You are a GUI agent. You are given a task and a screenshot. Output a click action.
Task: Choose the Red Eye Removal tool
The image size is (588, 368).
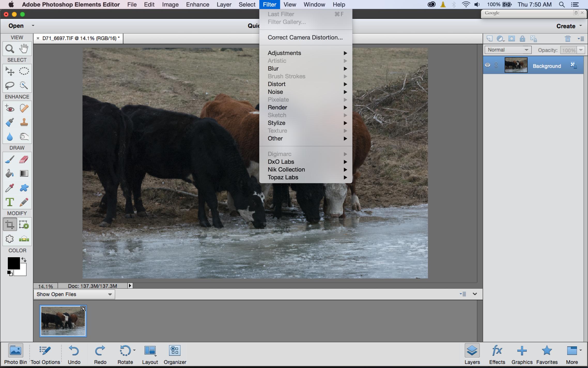10,108
